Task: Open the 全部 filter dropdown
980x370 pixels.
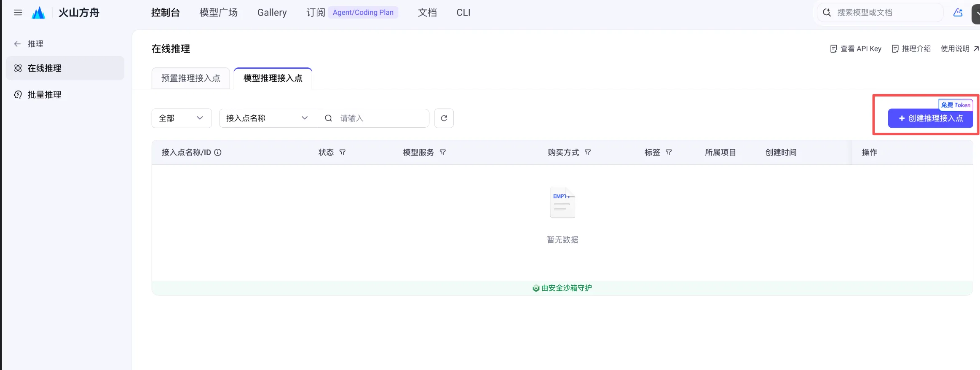Action: (x=181, y=118)
